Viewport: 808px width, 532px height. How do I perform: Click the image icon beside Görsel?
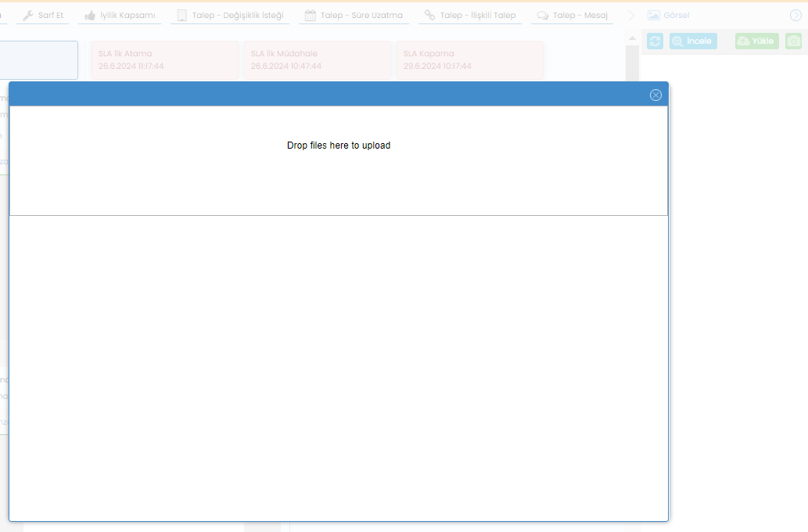[653, 16]
